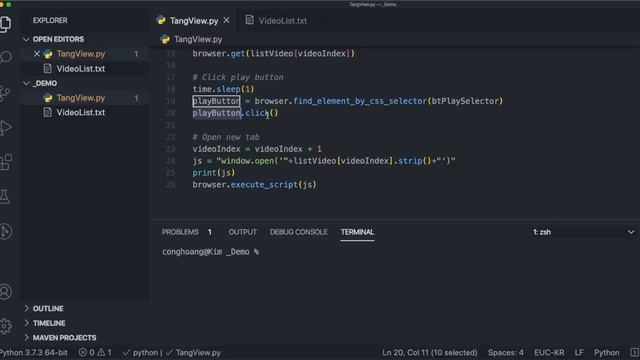
Task: Click 'find_element_by_css_selector' in code
Action: click(x=360, y=101)
